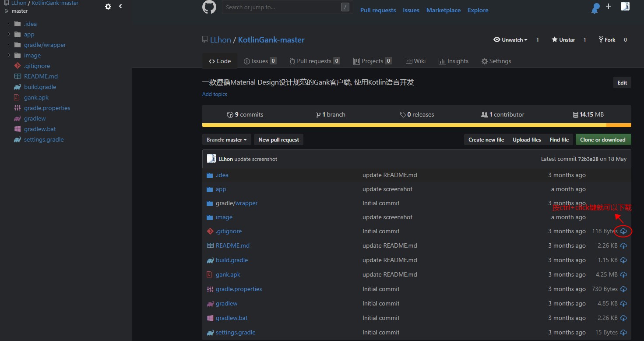Click Upload files button
The image size is (644, 341).
pos(527,139)
